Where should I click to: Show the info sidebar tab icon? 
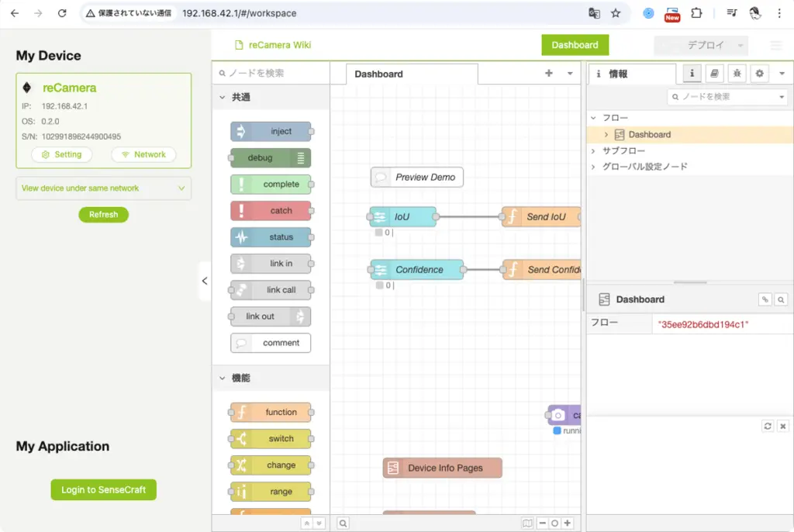(692, 74)
